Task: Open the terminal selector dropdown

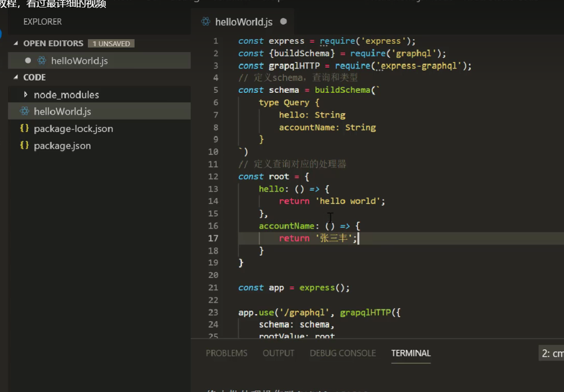Action: 552,354
